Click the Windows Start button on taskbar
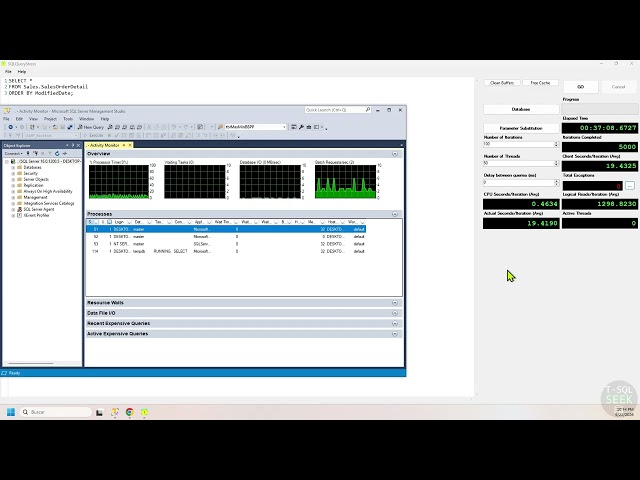This screenshot has width=640, height=480. 11,412
